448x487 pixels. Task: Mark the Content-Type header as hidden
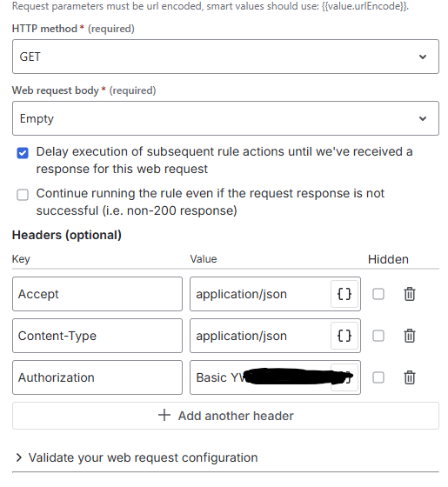[378, 336]
